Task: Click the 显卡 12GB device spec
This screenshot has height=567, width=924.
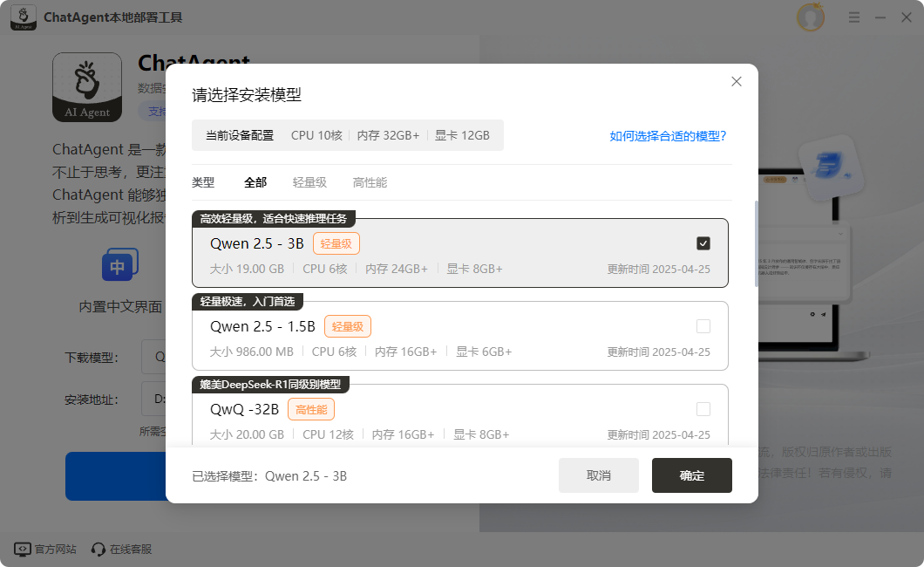Action: pos(462,135)
